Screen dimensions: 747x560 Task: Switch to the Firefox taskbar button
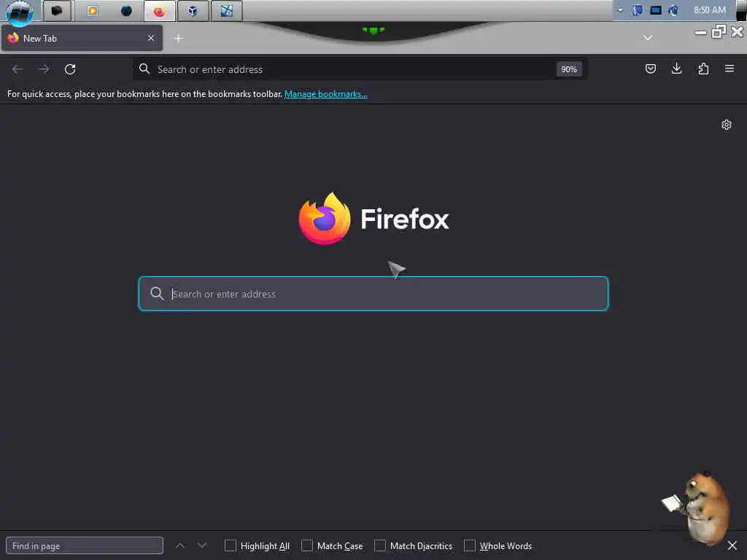159,11
